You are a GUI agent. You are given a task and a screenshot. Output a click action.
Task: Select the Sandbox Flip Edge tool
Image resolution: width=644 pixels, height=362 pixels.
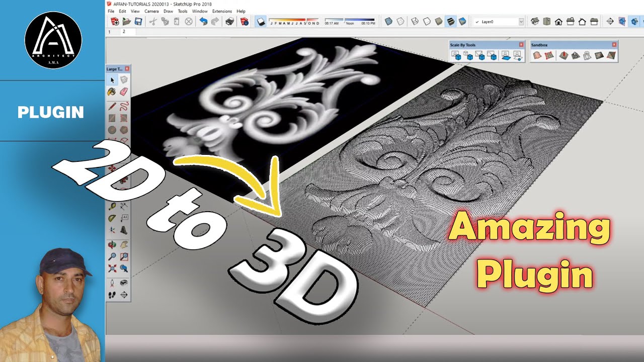(611, 55)
